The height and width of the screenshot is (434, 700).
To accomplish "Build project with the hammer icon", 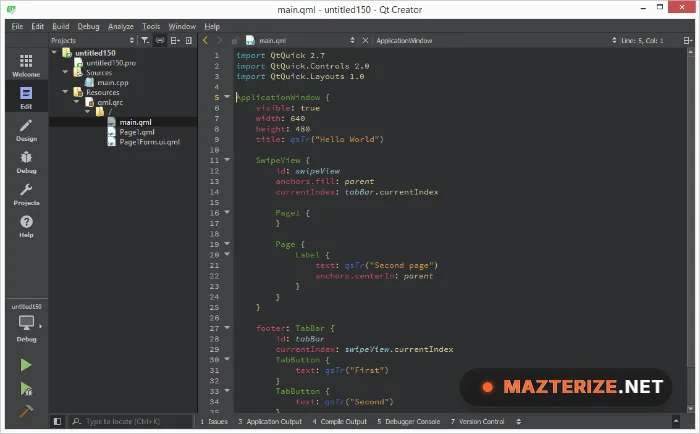I will point(26,411).
